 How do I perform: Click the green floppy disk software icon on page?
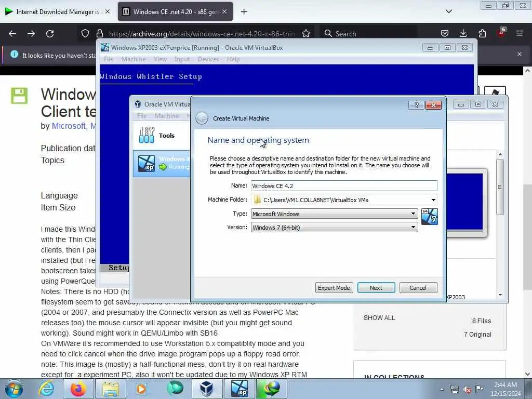click(x=19, y=96)
